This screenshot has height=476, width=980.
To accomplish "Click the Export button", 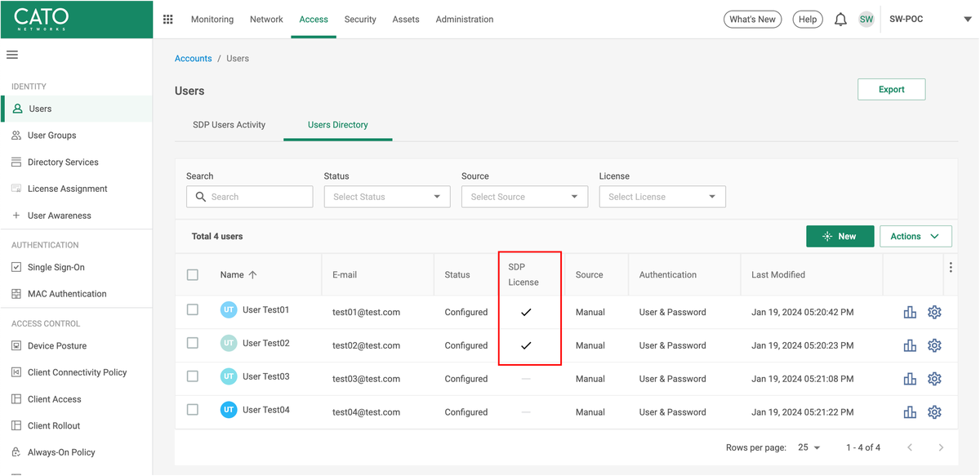I will 892,90.
